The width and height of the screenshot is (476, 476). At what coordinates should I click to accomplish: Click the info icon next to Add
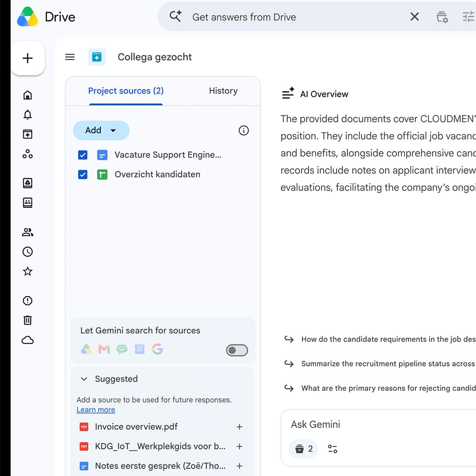pyautogui.click(x=243, y=131)
